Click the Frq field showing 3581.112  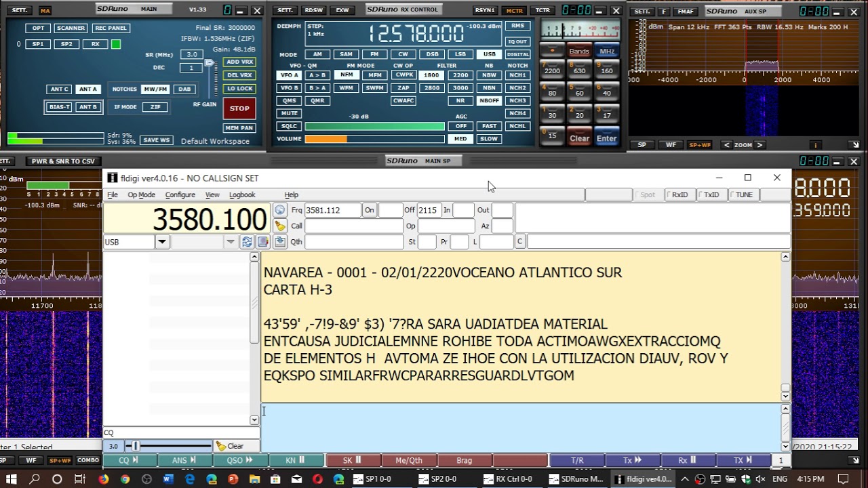[332, 210]
